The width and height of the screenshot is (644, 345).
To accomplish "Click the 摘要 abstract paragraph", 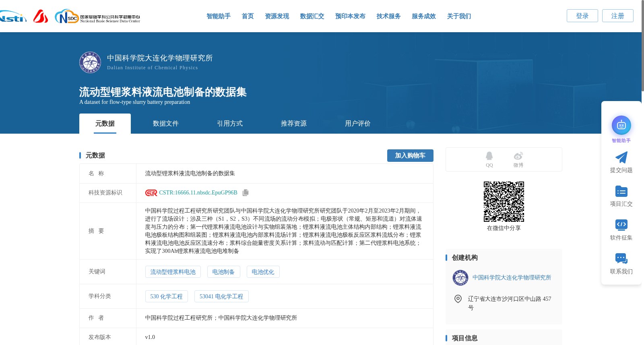I will [284, 231].
